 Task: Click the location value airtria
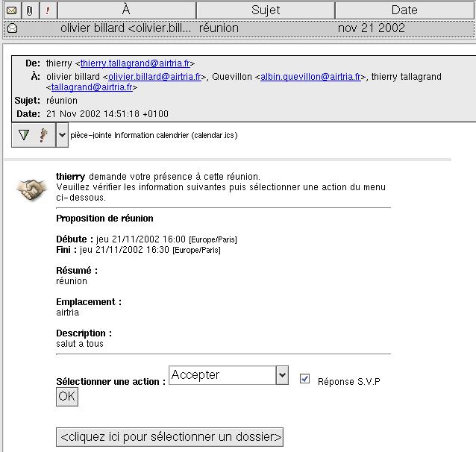[x=68, y=313]
